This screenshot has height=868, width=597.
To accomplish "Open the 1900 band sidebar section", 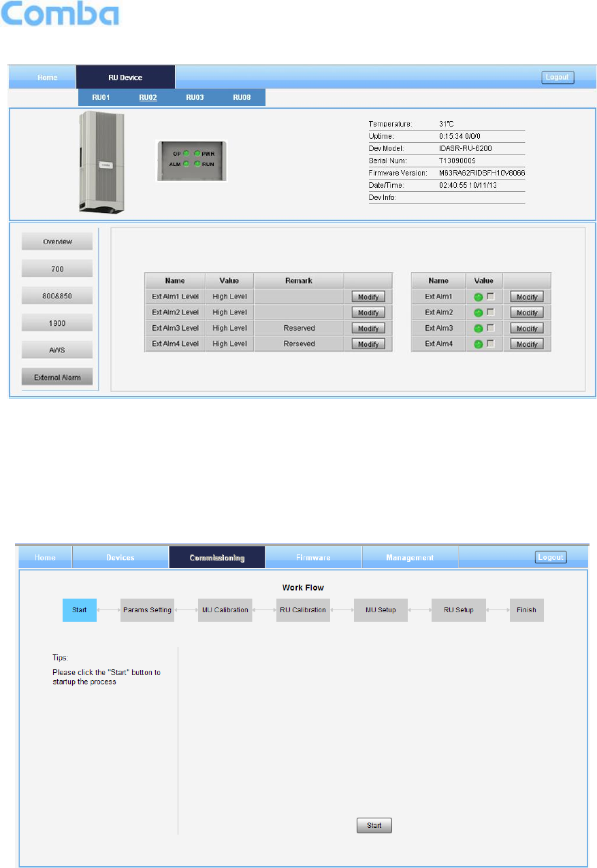I will tap(57, 323).
